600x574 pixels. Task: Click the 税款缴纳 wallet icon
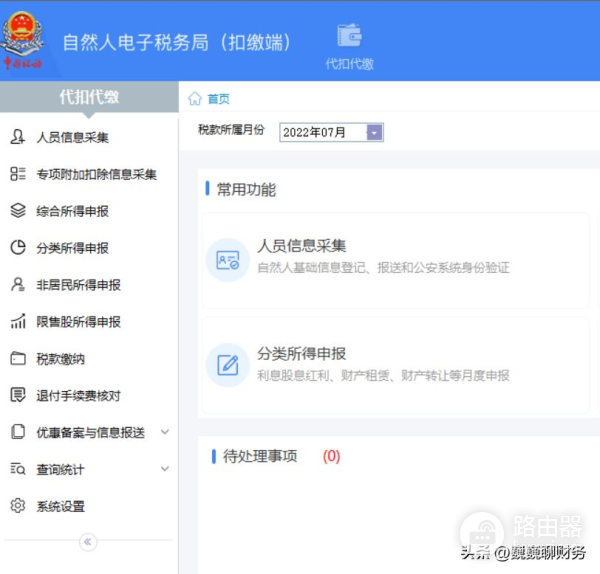click(18, 359)
